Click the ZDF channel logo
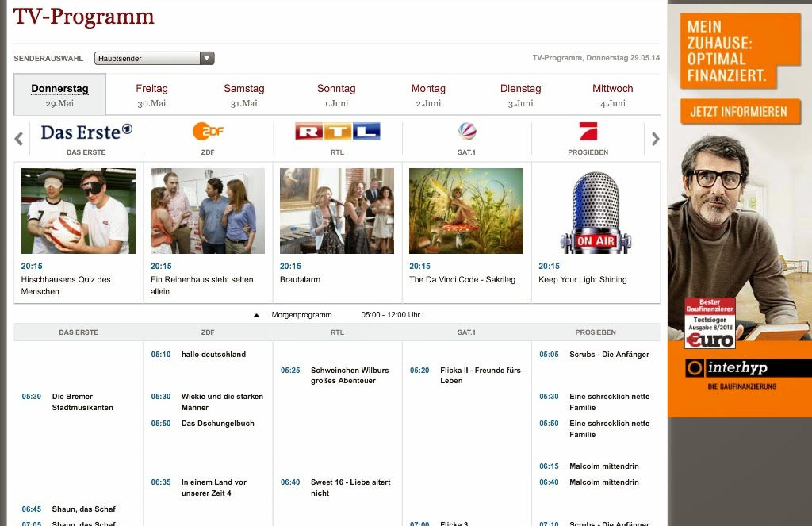Screen dimensions: 812x526 (x=209, y=130)
